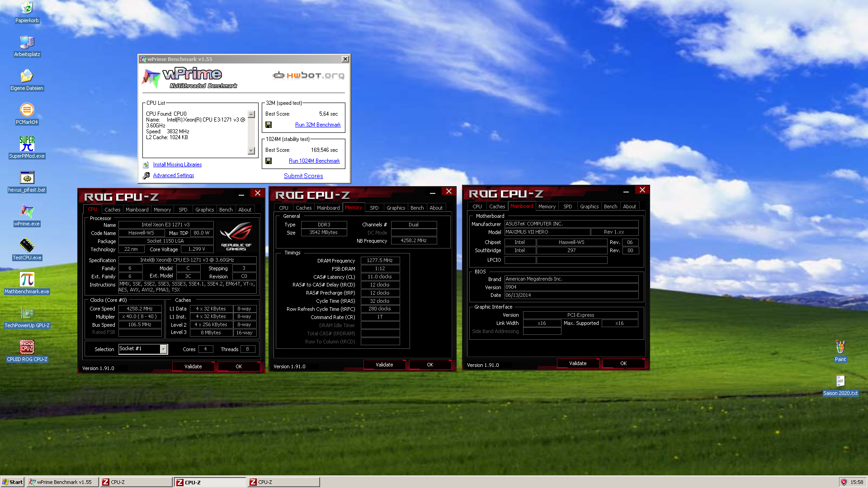Click OK in the Memory CPU-Z window
Viewport: 868px width, 488px height.
[430, 365]
